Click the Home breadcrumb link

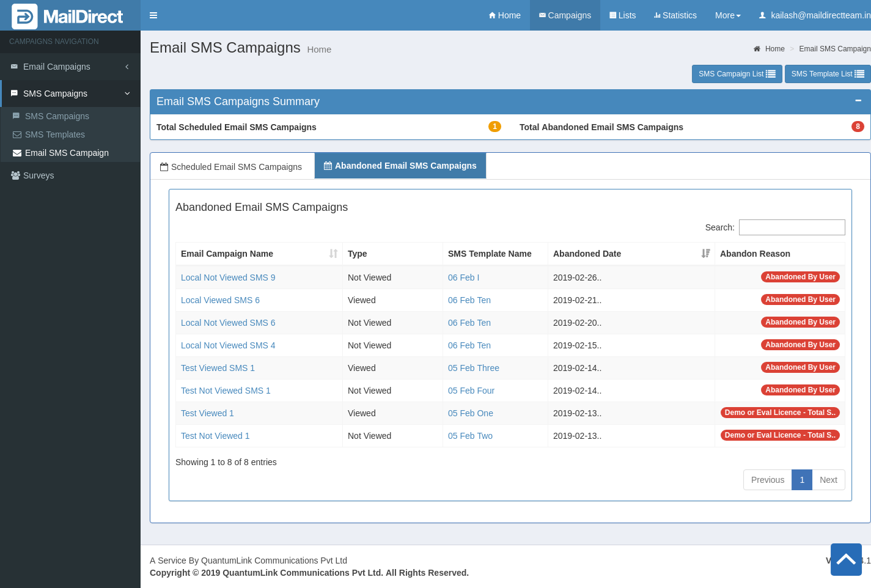[x=774, y=49]
